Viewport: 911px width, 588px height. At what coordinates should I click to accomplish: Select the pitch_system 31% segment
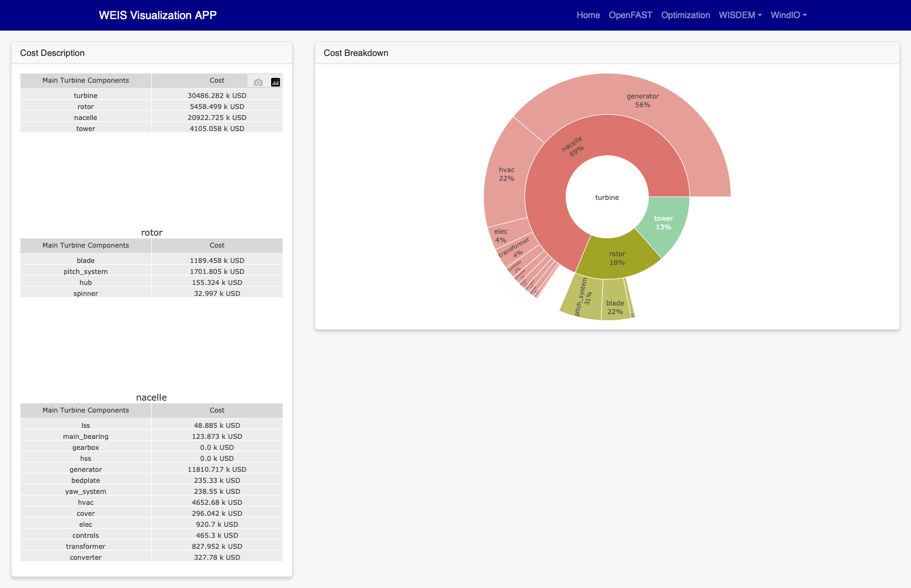583,296
